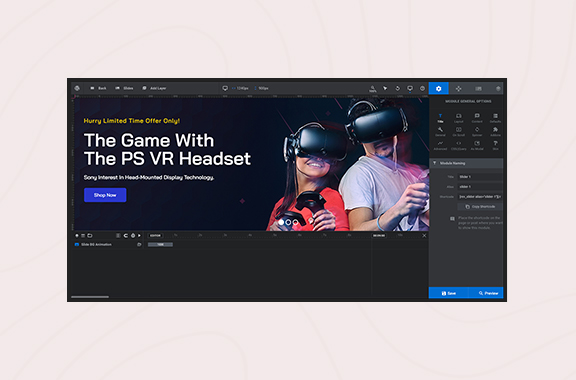The image size is (576, 380).
Task: Open the zoom magnifier tool
Action: point(372,89)
